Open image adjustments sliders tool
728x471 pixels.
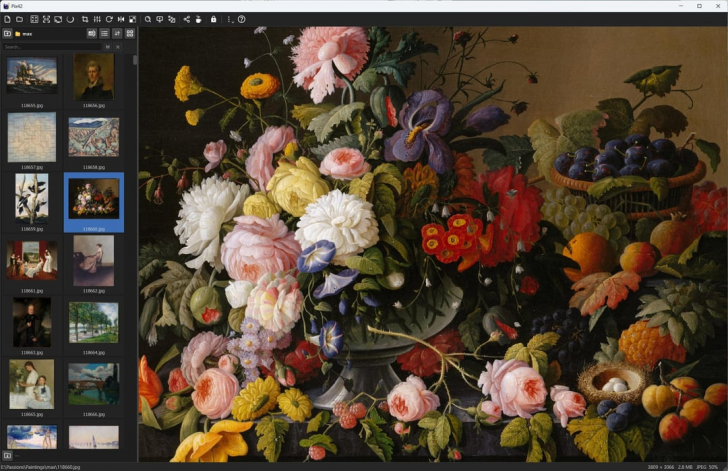97,20
